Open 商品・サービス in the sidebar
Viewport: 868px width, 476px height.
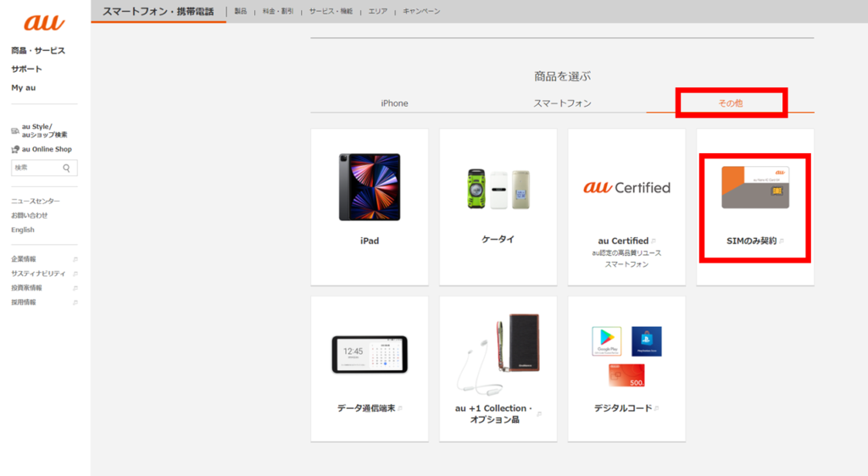point(38,50)
